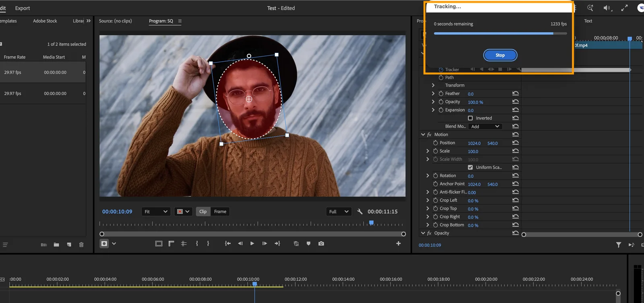Toggle the audio speaker icon

(607, 8)
